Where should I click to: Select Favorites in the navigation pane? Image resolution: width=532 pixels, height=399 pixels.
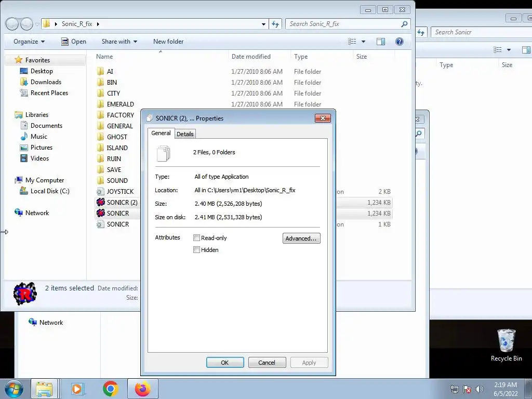(37, 60)
